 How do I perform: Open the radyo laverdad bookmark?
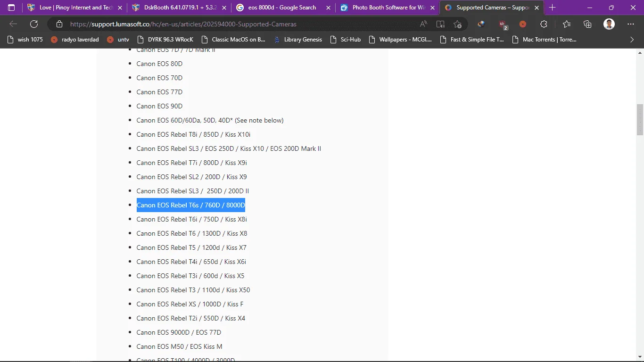click(75, 40)
